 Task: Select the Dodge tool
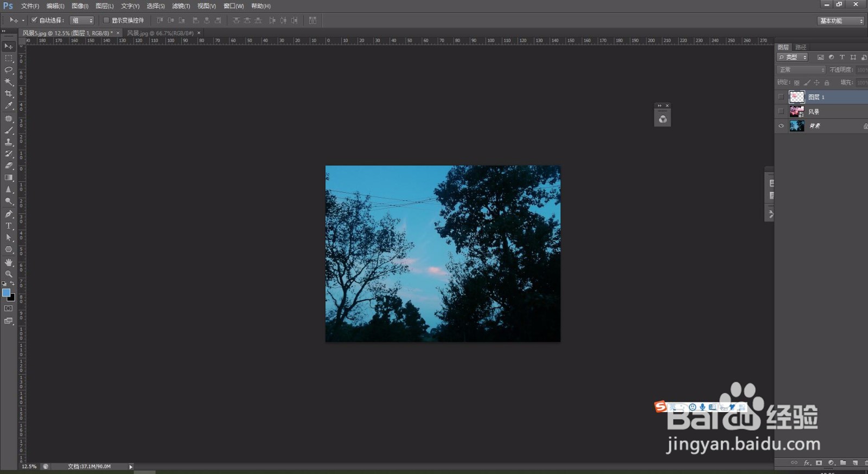pos(8,201)
